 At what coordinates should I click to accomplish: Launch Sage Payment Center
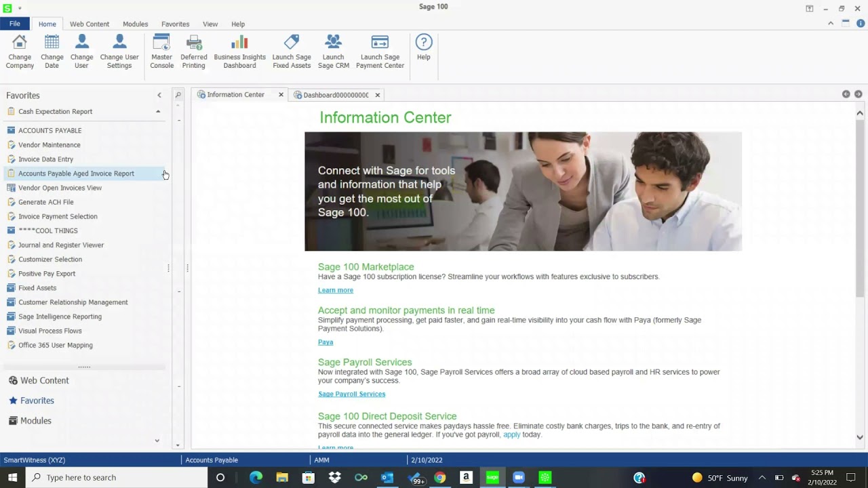(380, 52)
